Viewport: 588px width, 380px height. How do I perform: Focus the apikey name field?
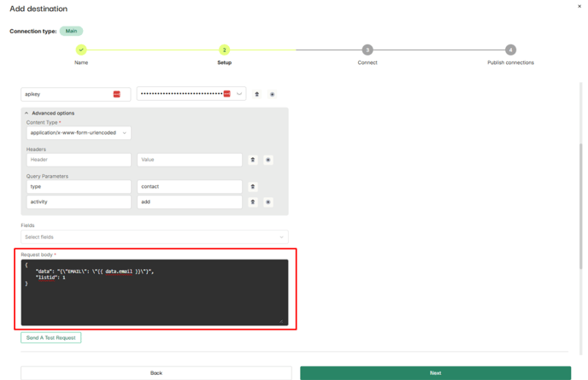(76, 94)
